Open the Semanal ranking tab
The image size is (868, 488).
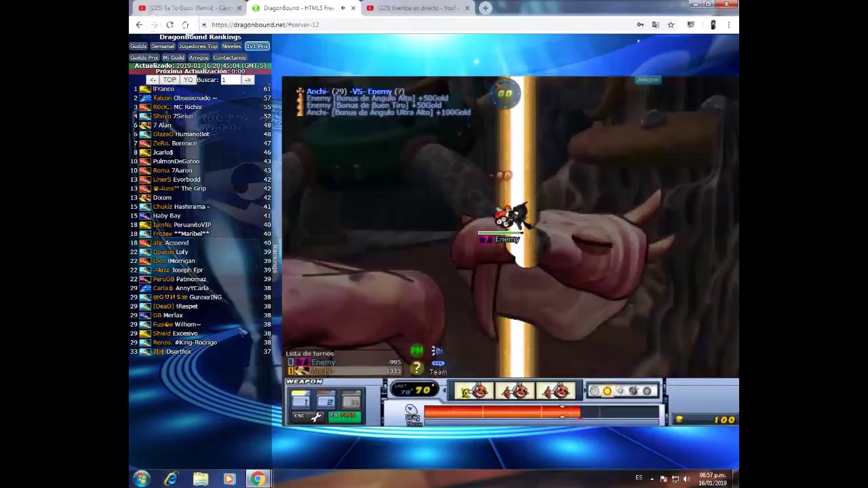(x=162, y=46)
